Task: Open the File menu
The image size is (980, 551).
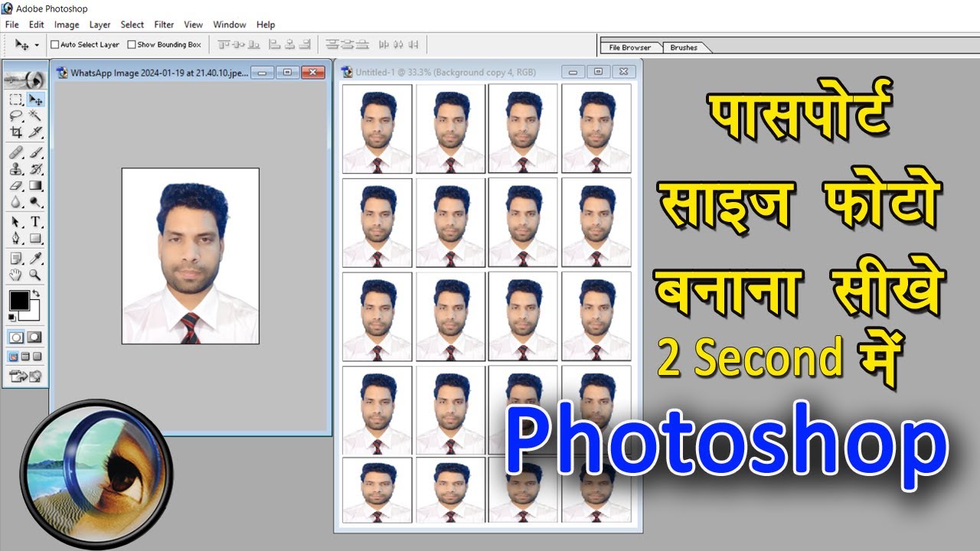Action: [x=11, y=24]
